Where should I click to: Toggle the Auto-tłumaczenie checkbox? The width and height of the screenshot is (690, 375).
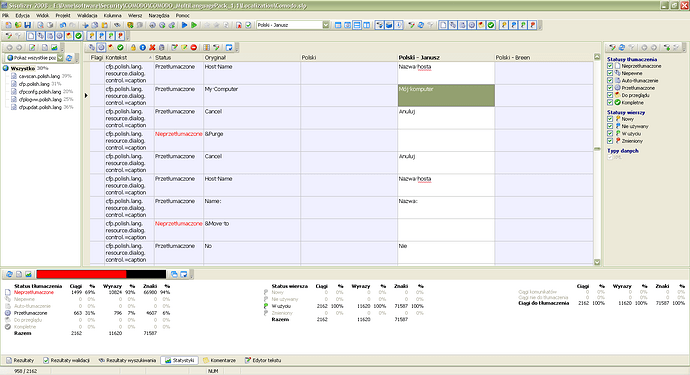tap(610, 81)
